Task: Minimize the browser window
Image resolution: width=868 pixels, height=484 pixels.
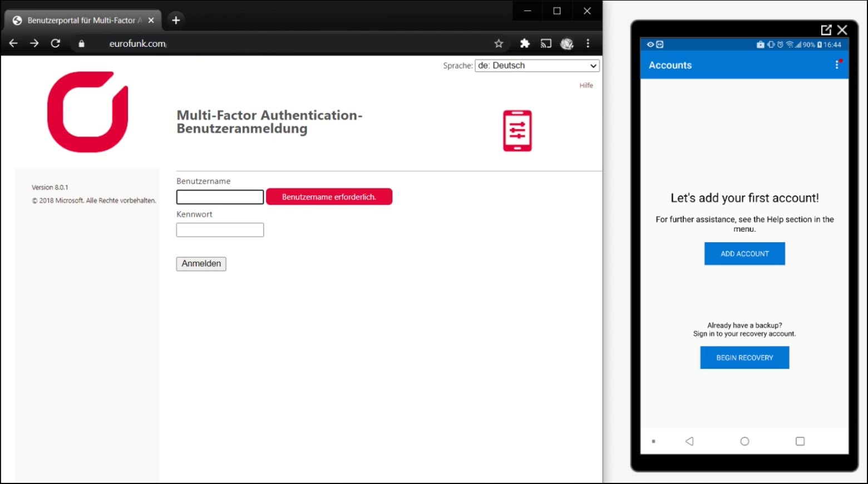Action: pos(527,11)
